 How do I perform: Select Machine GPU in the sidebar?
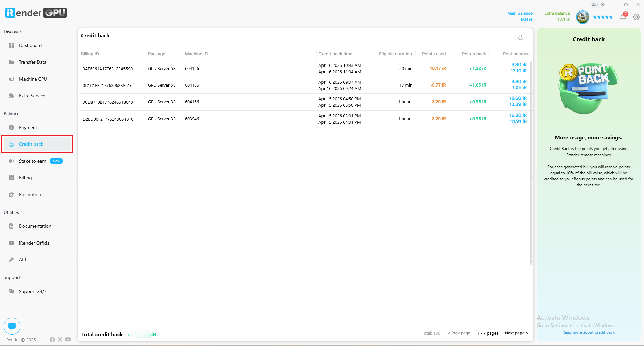(33, 79)
